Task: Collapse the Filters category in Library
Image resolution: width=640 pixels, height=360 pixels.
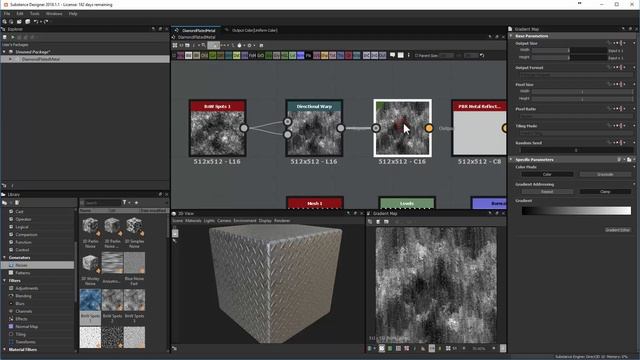Action: (4, 280)
